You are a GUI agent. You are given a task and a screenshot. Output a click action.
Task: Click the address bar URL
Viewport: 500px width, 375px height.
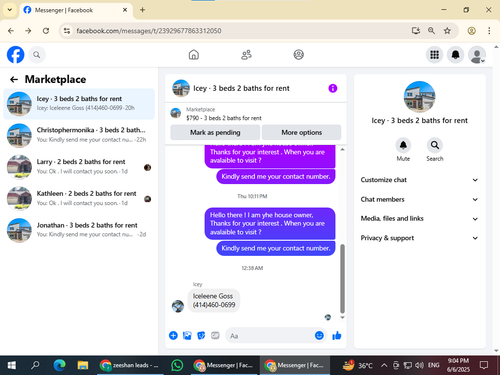(149, 31)
